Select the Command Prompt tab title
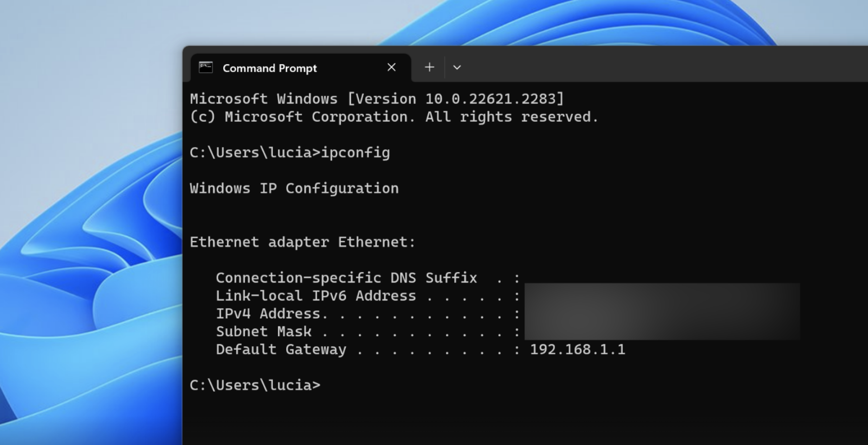The image size is (868, 445). pyautogui.click(x=269, y=68)
